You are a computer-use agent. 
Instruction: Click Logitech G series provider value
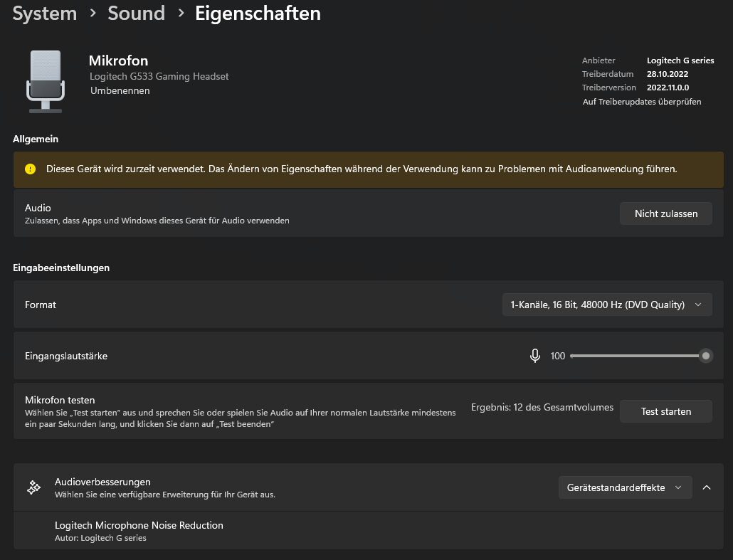pyautogui.click(x=680, y=60)
